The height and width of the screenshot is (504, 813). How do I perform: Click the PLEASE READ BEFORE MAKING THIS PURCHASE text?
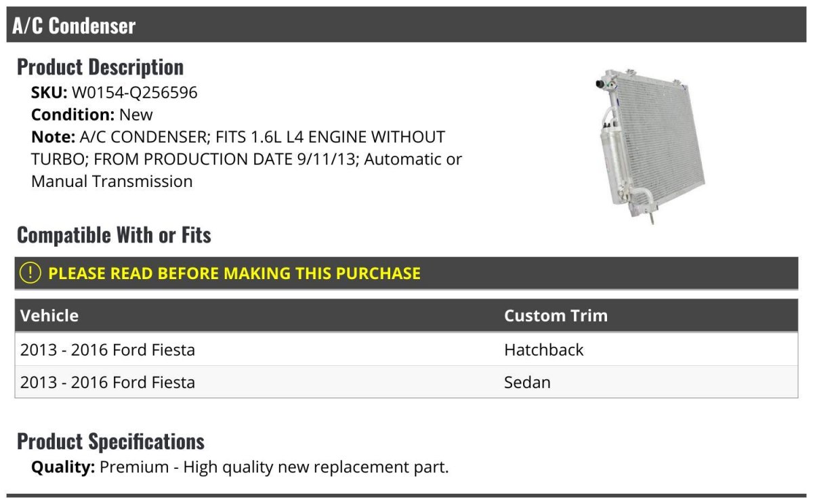(x=234, y=274)
